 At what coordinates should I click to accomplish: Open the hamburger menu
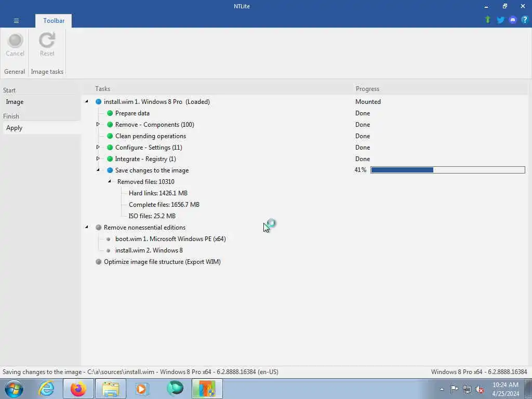[x=16, y=21]
